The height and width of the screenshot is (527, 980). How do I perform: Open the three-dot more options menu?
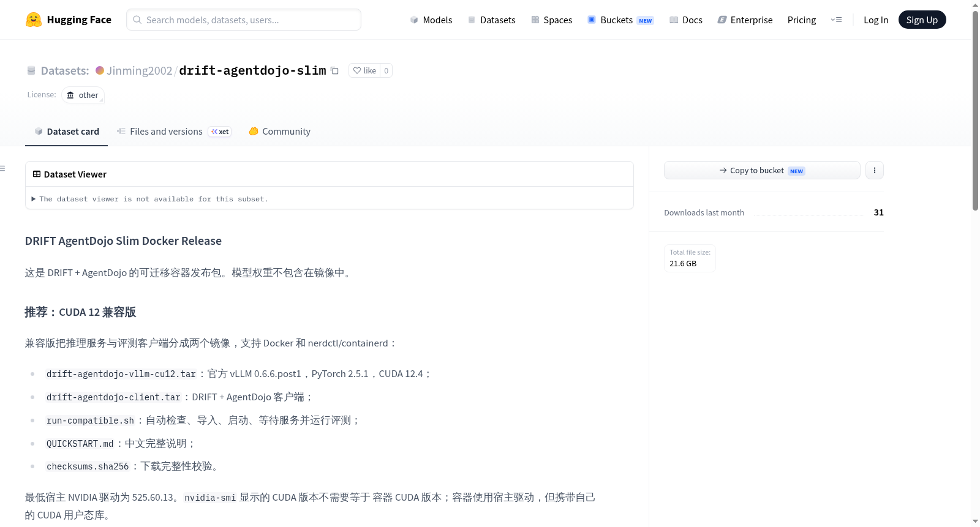875,170
